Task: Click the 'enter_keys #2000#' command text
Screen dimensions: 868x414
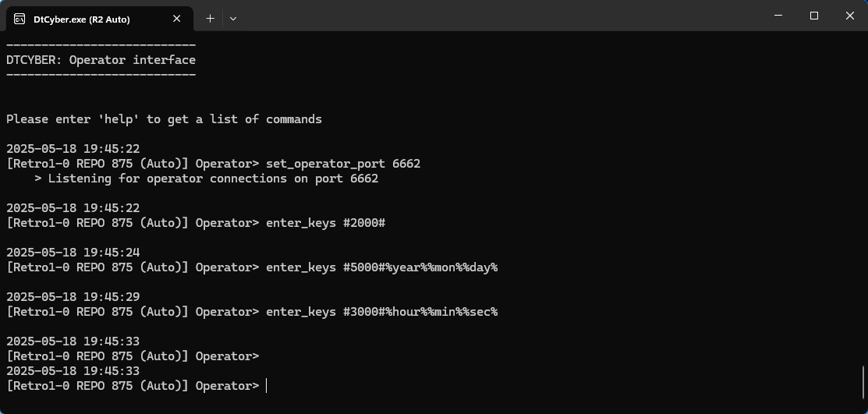Action: point(325,223)
